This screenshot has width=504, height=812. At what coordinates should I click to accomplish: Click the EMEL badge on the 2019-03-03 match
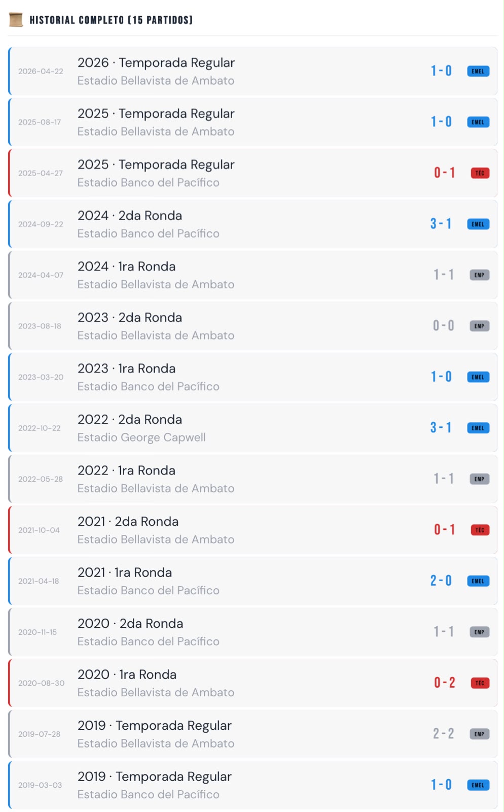tap(478, 785)
